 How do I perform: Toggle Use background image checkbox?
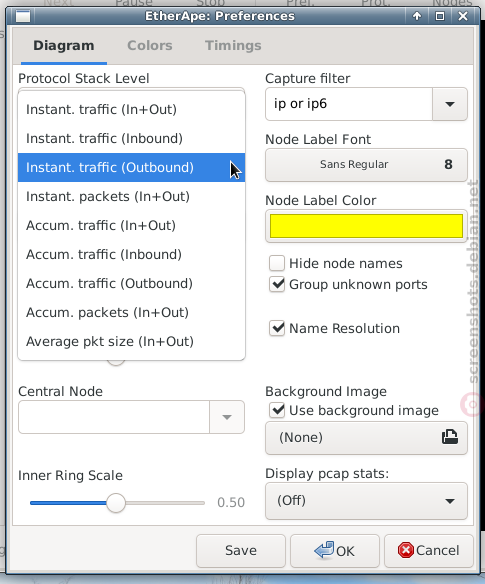[x=277, y=410]
